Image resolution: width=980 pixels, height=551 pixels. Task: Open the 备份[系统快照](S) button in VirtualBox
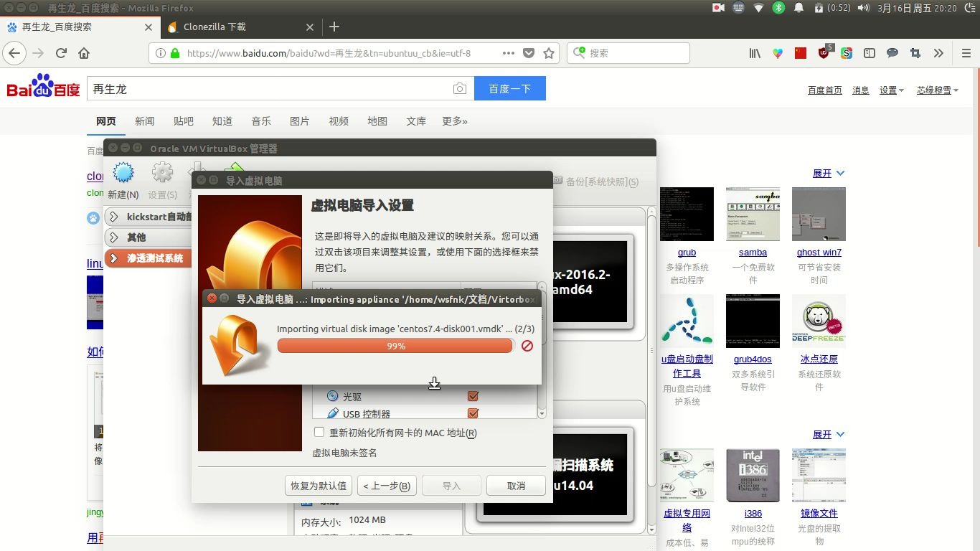(x=595, y=182)
